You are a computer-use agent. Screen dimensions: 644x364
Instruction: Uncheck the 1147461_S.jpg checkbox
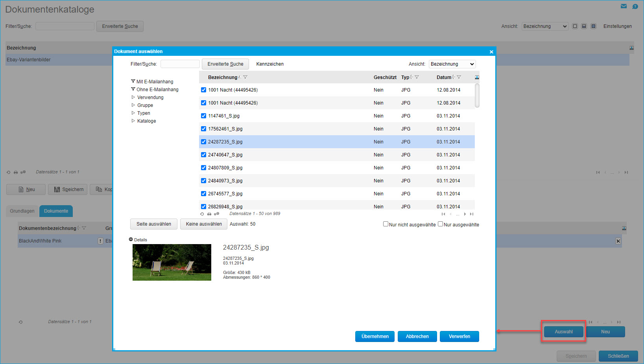click(x=203, y=116)
